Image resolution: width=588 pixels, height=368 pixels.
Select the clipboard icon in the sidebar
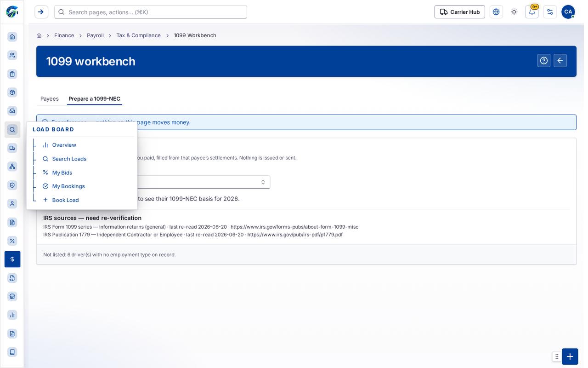pos(12,74)
